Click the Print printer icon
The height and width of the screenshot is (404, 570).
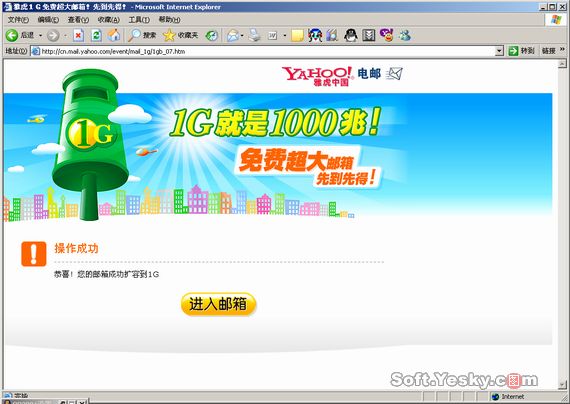(x=255, y=35)
